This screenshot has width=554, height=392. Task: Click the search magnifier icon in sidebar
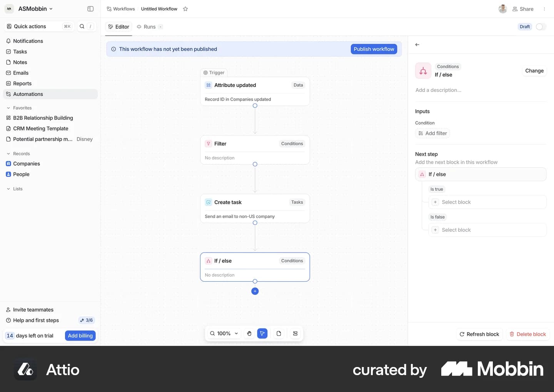(x=82, y=27)
